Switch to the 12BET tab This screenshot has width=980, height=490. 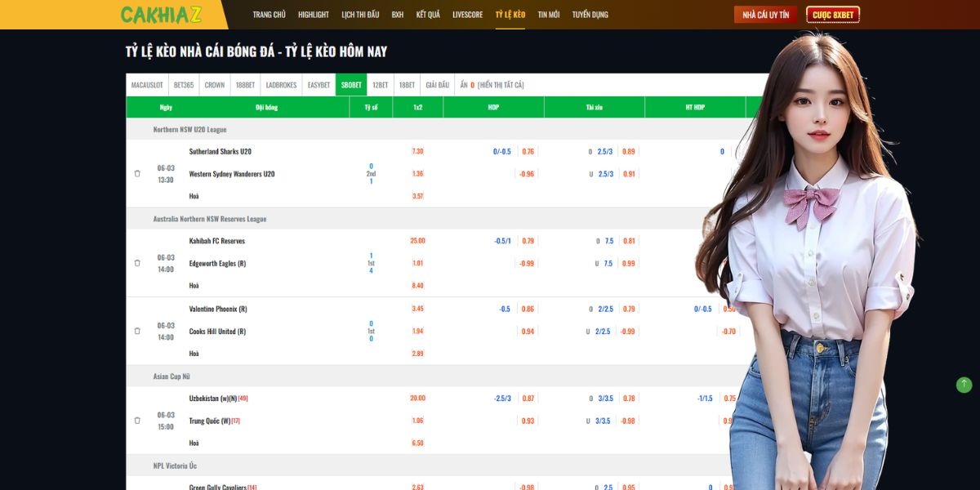[381, 85]
